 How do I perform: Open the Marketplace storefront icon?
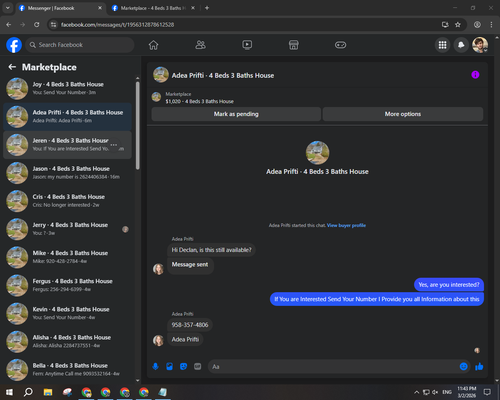[294, 45]
